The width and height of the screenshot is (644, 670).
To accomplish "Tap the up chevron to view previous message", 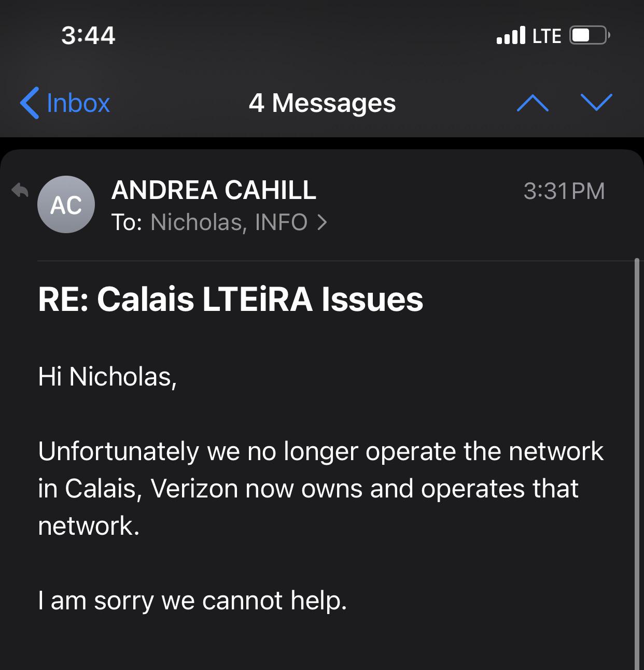I will pos(533,103).
